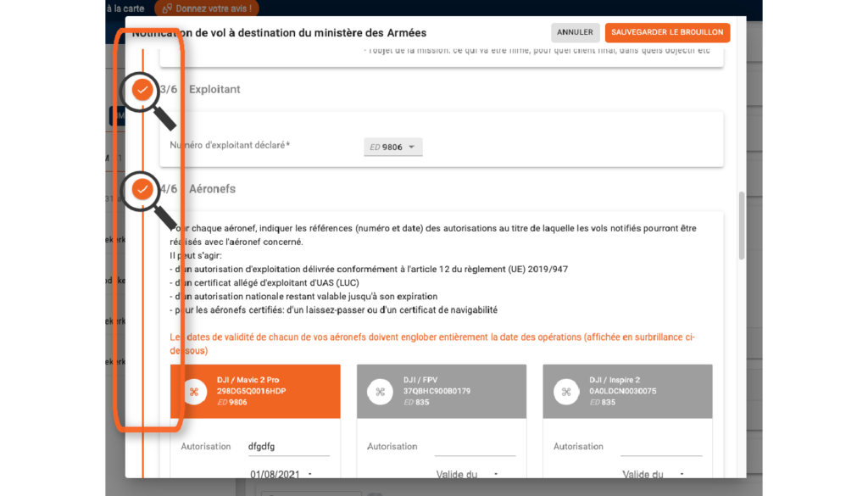
Task: Open the Donnez votre avis feedback link
Action: (207, 8)
